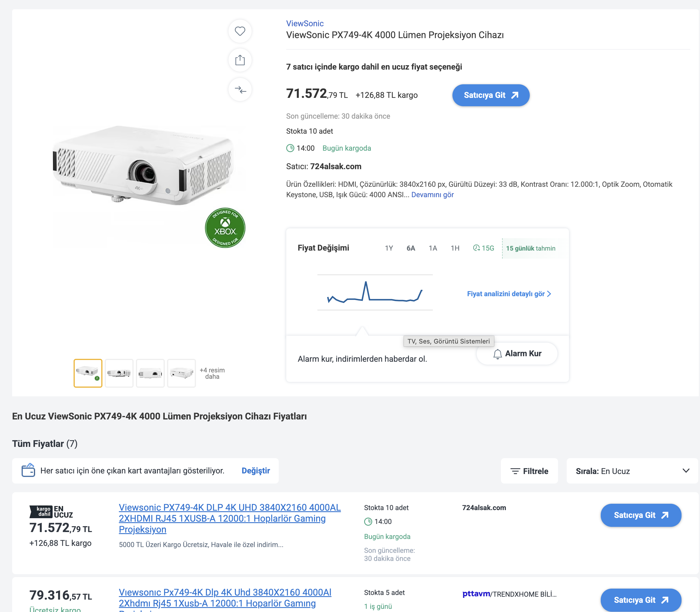Image resolution: width=700 pixels, height=612 pixels.
Task: Click the wallet card advantages icon
Action: point(28,470)
